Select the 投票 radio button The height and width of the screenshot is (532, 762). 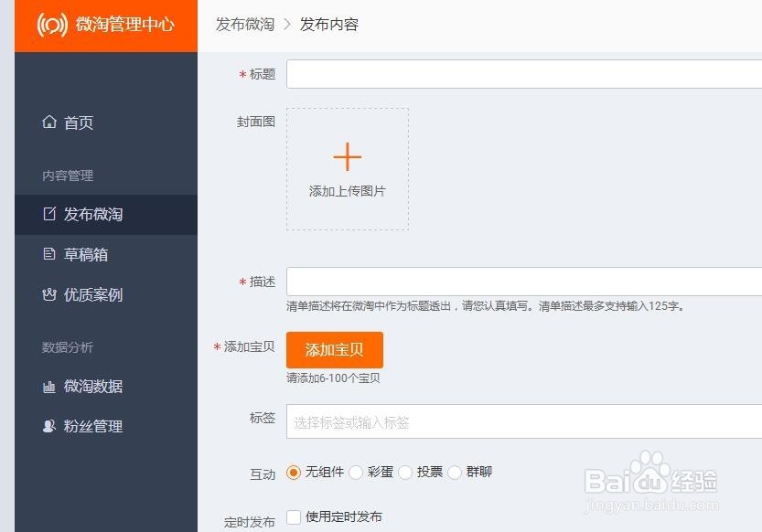(x=405, y=473)
